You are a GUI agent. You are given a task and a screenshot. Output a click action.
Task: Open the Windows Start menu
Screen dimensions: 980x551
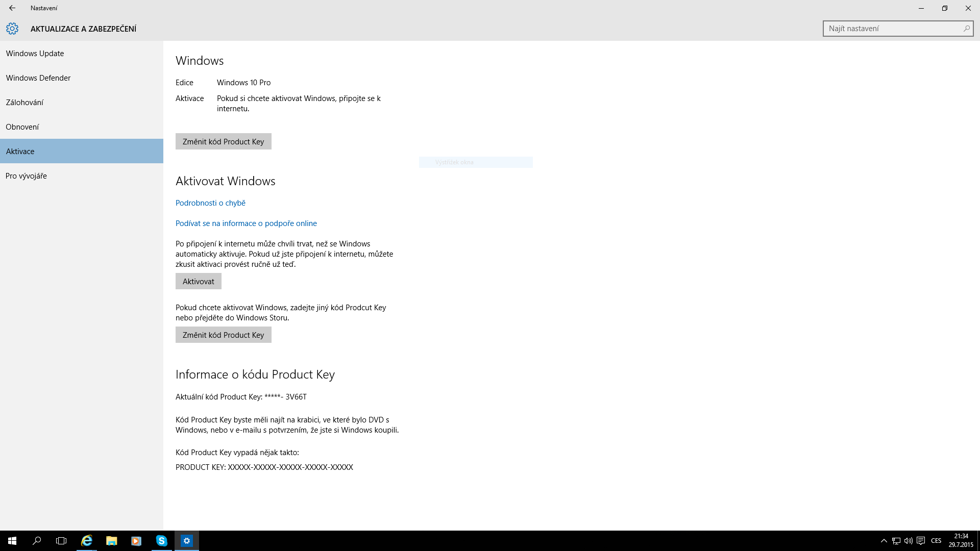(x=12, y=541)
